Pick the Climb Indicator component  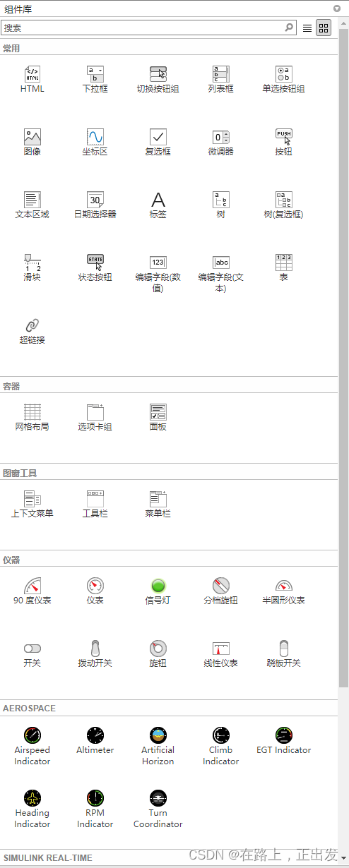pyautogui.click(x=220, y=735)
